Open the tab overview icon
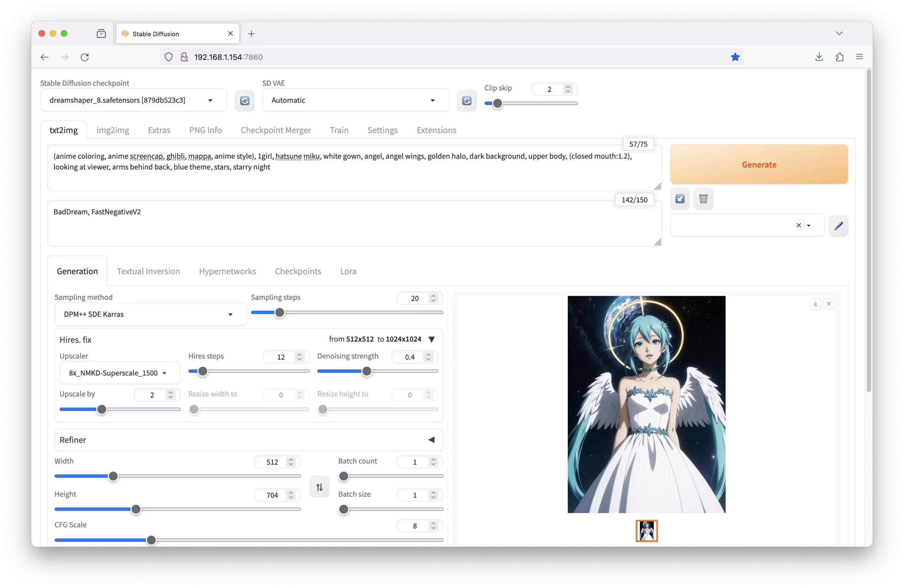The height and width of the screenshot is (588, 904). point(101,34)
